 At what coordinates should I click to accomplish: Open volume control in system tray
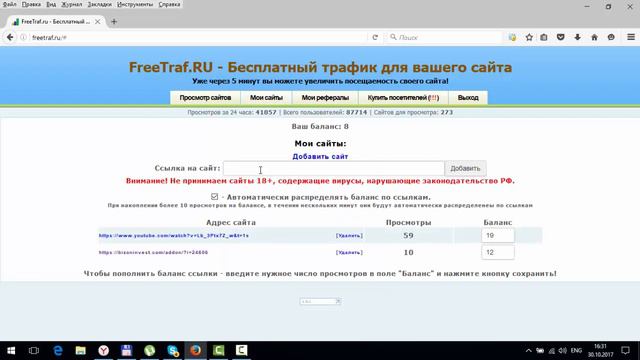coord(563,351)
